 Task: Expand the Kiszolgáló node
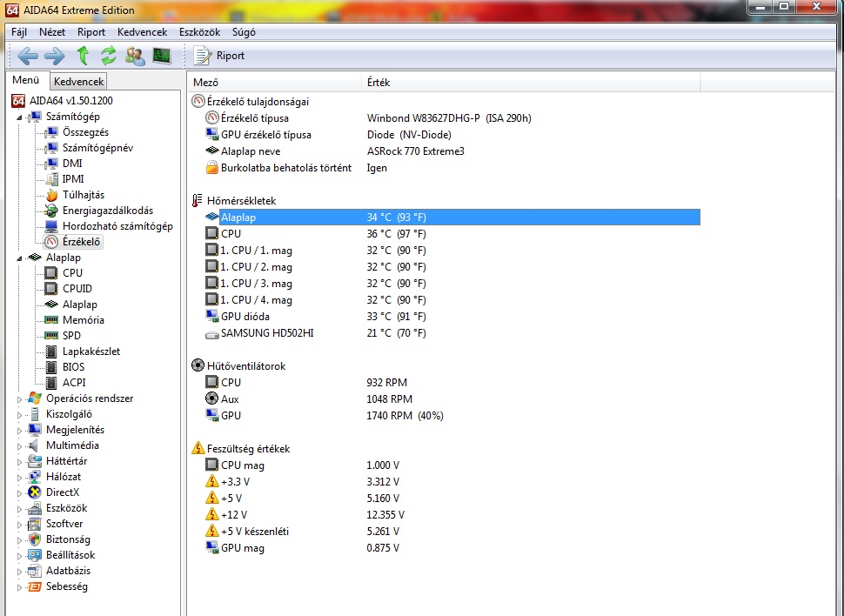coord(19,415)
